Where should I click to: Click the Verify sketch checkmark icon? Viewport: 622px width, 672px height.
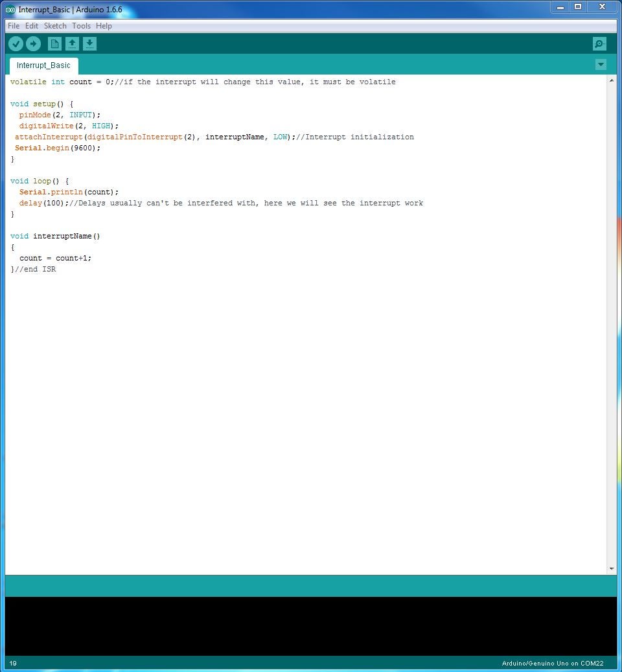coord(16,43)
